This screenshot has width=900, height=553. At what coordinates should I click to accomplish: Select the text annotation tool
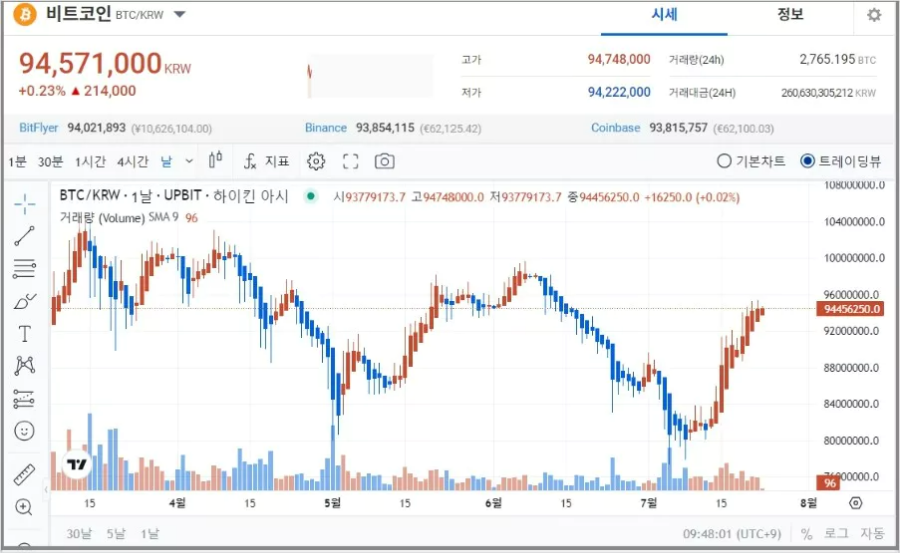coord(24,334)
